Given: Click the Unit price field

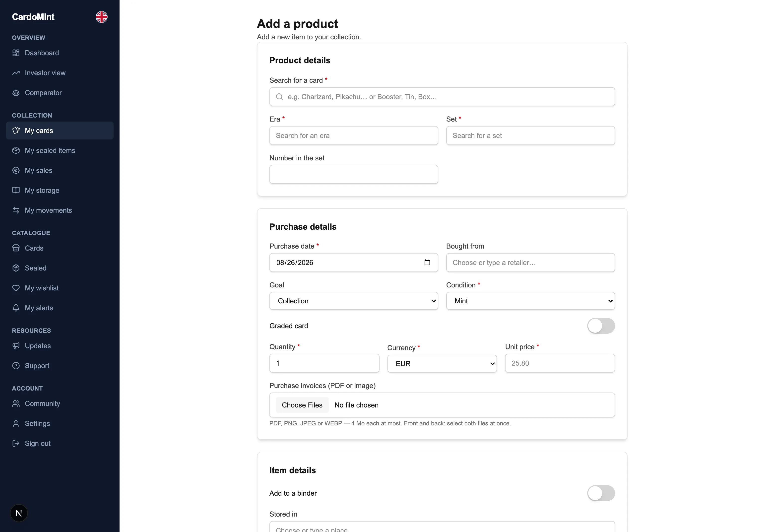Looking at the screenshot, I should coord(560,363).
